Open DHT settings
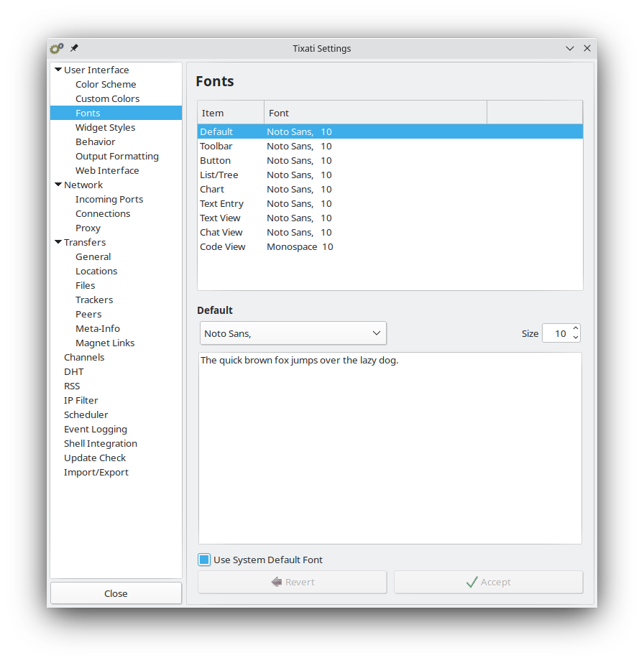Image resolution: width=644 pixels, height=663 pixels. tap(74, 371)
